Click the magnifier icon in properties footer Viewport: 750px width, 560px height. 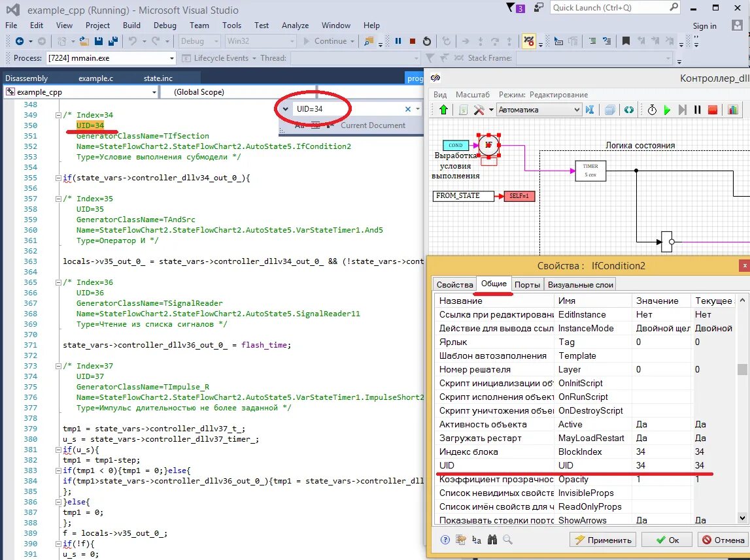pos(507,540)
